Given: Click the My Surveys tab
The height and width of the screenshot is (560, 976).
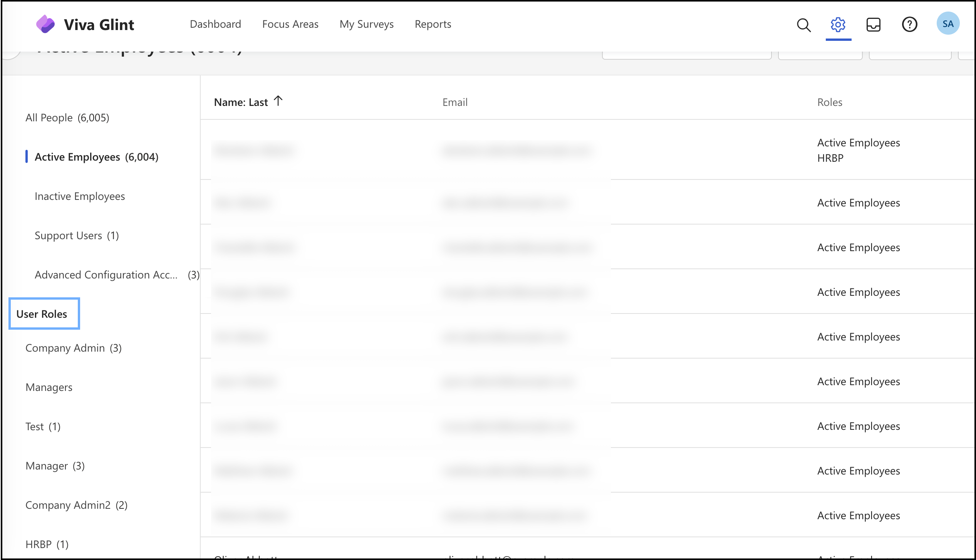Looking at the screenshot, I should pyautogui.click(x=367, y=23).
